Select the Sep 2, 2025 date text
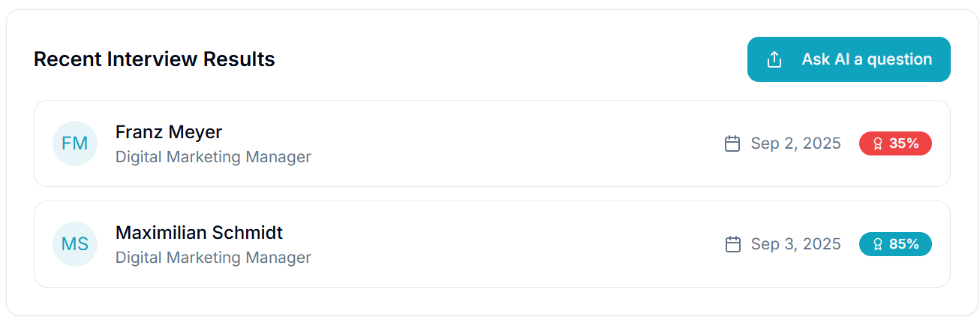 point(795,143)
